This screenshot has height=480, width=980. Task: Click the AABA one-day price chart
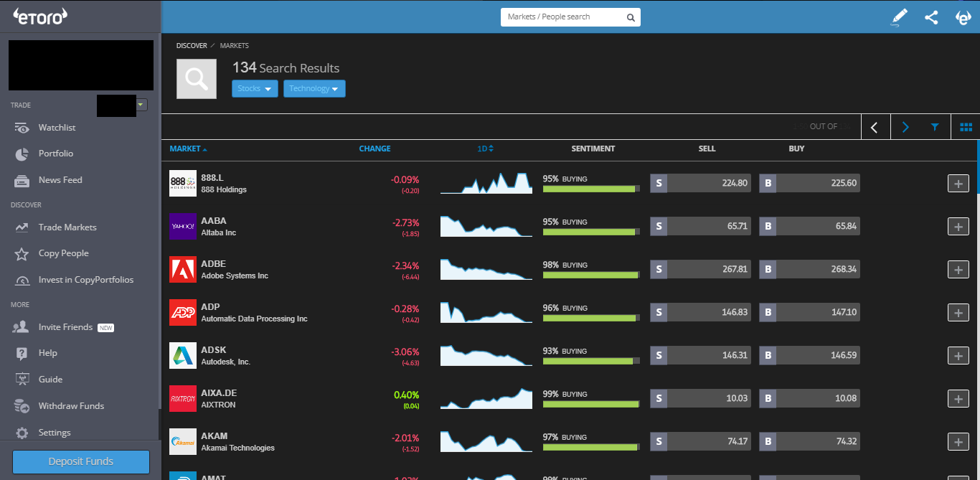click(x=486, y=226)
